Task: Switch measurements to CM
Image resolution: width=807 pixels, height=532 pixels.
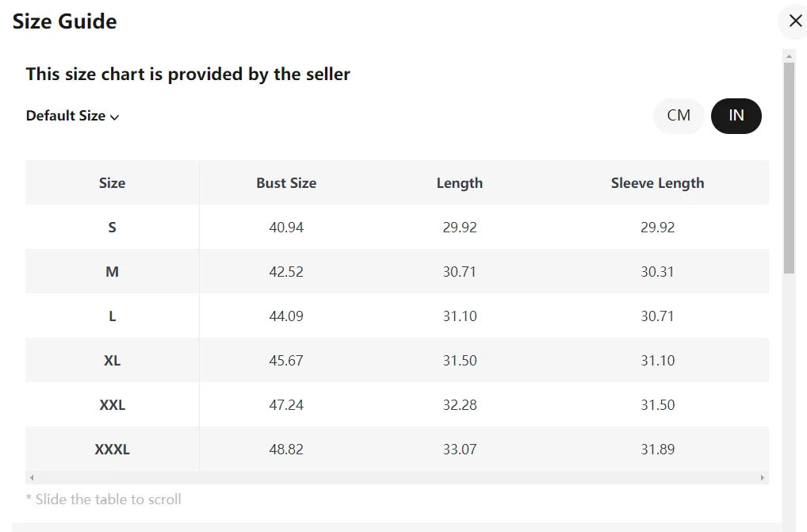Action: (x=679, y=116)
